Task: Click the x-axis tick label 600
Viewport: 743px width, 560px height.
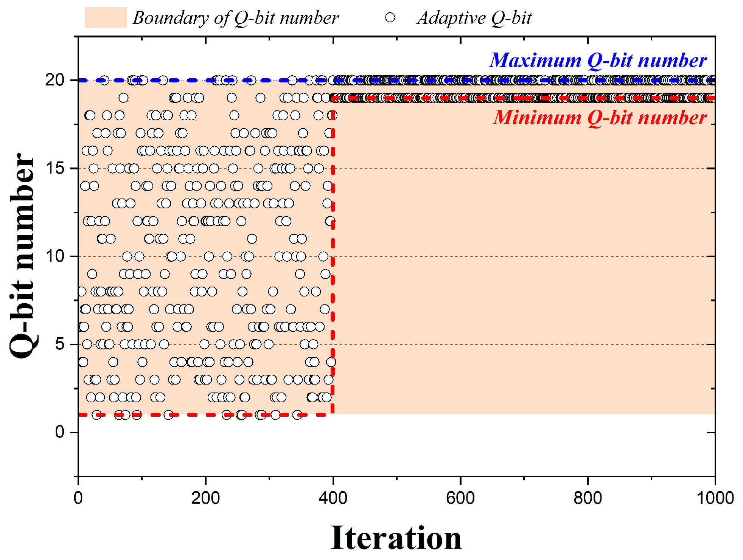Action: [x=460, y=498]
